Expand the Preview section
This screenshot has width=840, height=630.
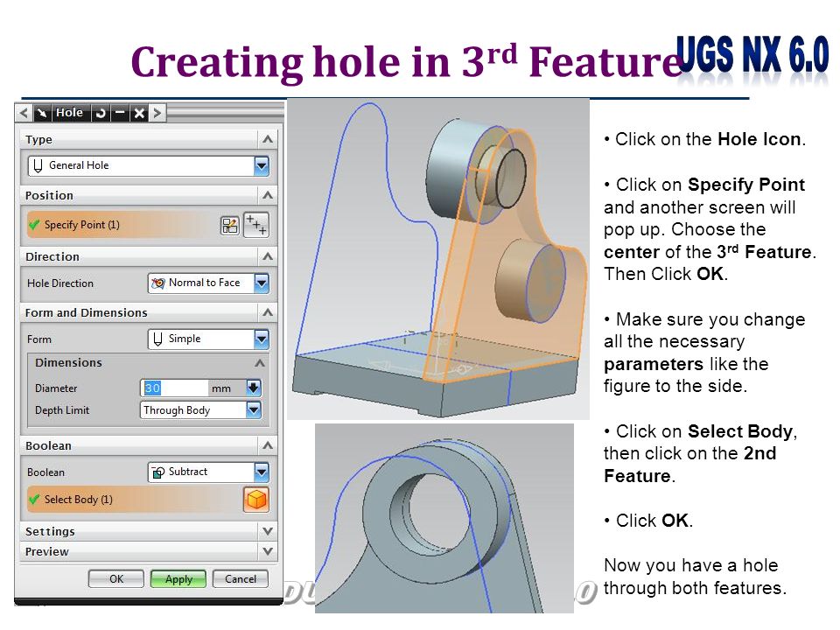[x=268, y=551]
